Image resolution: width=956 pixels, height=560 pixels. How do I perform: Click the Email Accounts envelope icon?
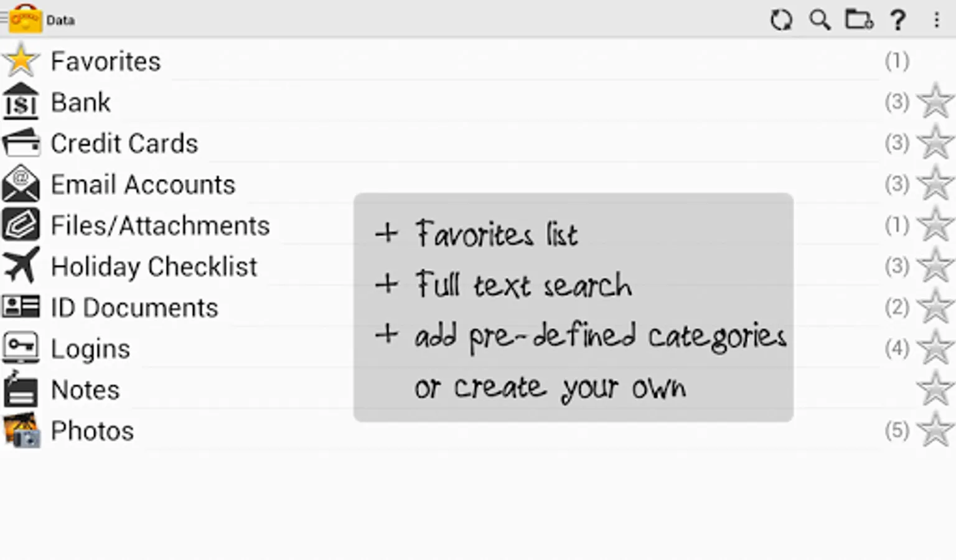tap(21, 184)
